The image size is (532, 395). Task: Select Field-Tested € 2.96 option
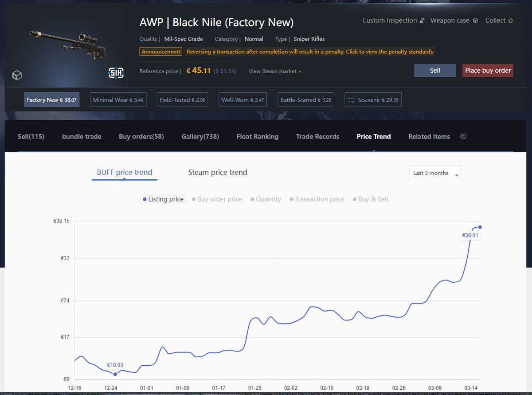click(183, 100)
